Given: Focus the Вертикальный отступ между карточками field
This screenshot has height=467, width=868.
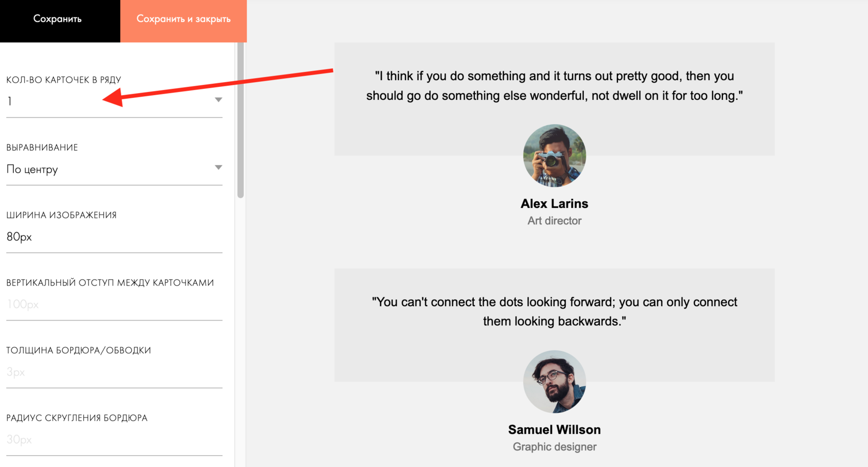Looking at the screenshot, I should 114,304.
